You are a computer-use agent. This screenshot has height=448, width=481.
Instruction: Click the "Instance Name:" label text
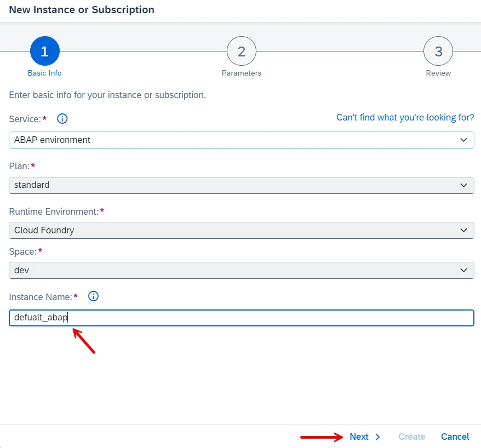click(41, 297)
